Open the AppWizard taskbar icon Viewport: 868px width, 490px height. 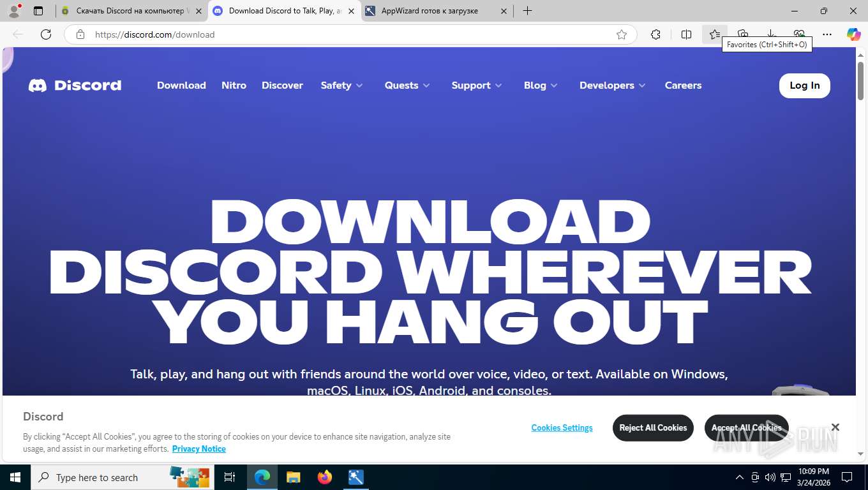pyautogui.click(x=356, y=477)
